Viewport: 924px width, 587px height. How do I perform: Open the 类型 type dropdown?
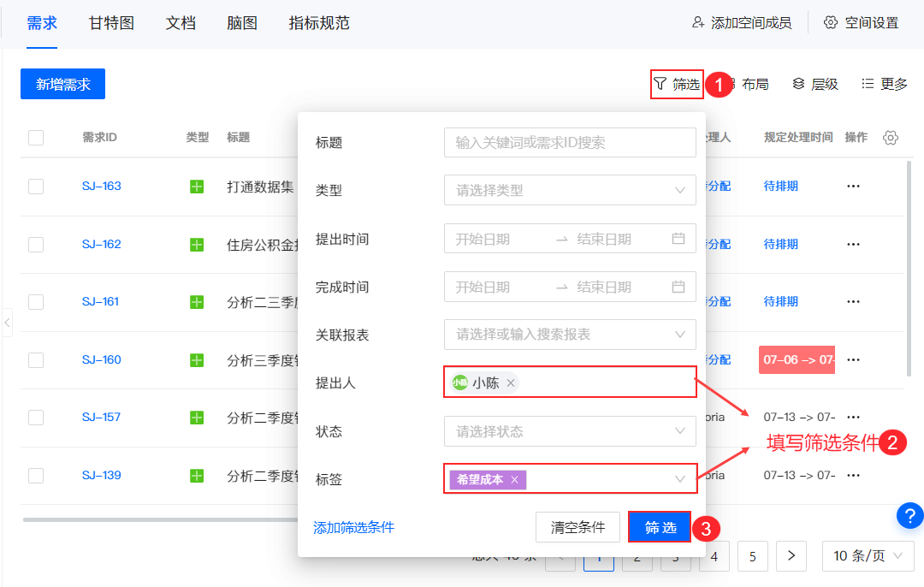tap(570, 190)
